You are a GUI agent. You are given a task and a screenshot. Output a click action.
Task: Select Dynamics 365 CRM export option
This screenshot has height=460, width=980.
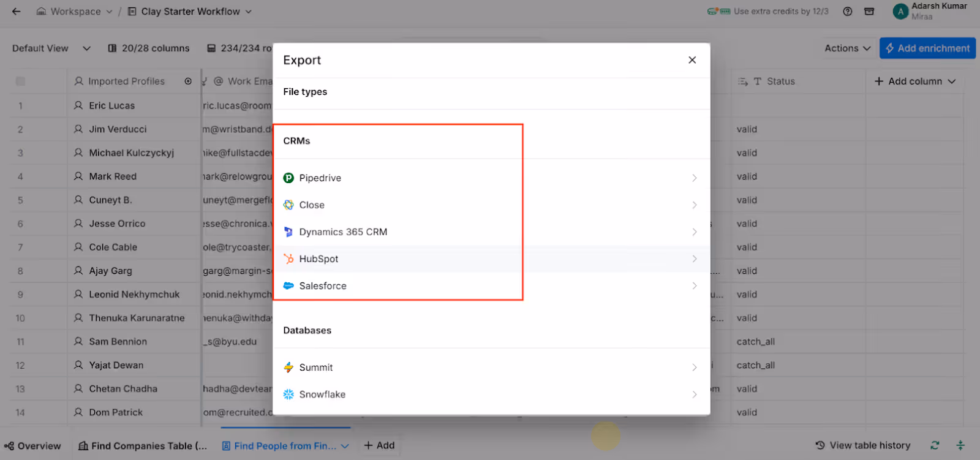click(491, 232)
